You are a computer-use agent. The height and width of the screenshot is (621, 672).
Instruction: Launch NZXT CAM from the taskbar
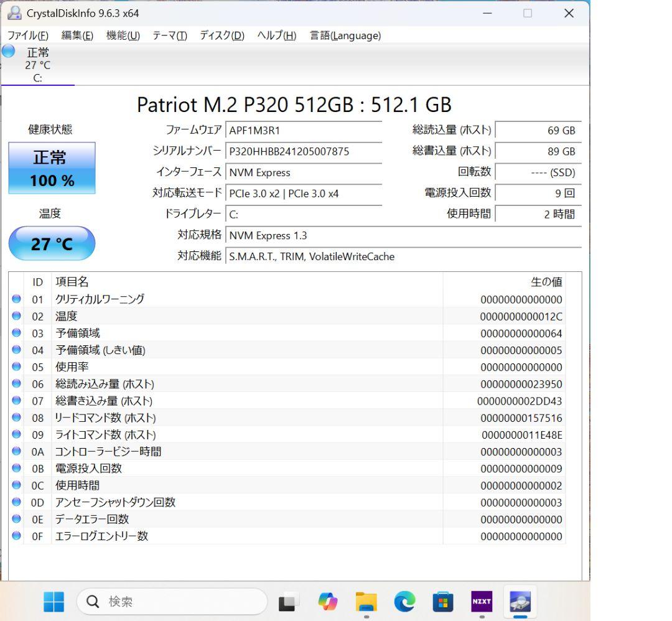481,602
